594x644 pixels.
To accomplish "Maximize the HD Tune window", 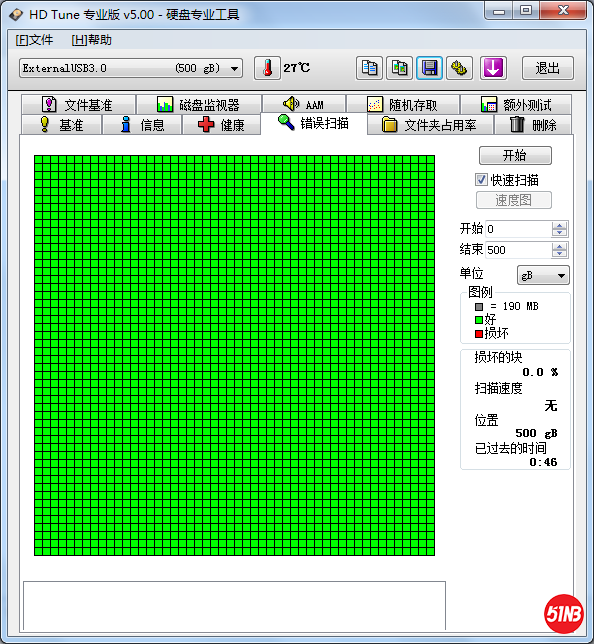I will (x=526, y=11).
